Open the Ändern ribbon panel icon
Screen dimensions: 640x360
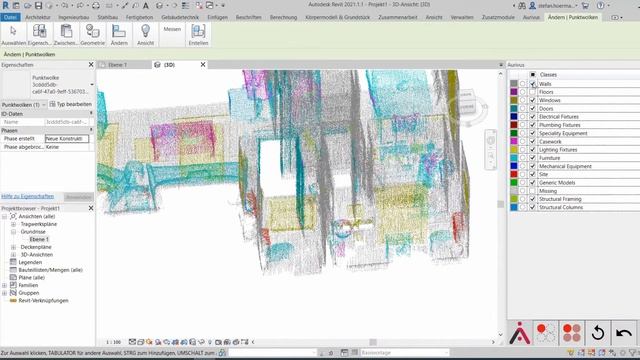(119, 31)
